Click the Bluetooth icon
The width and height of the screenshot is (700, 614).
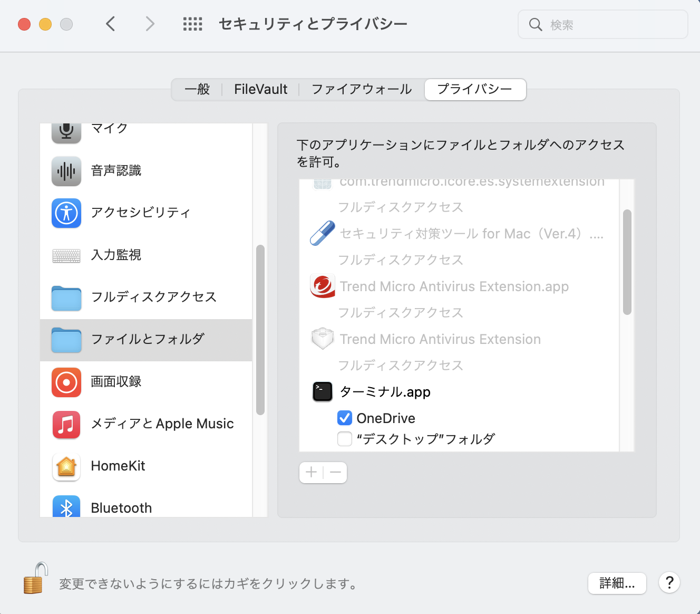tap(66, 506)
